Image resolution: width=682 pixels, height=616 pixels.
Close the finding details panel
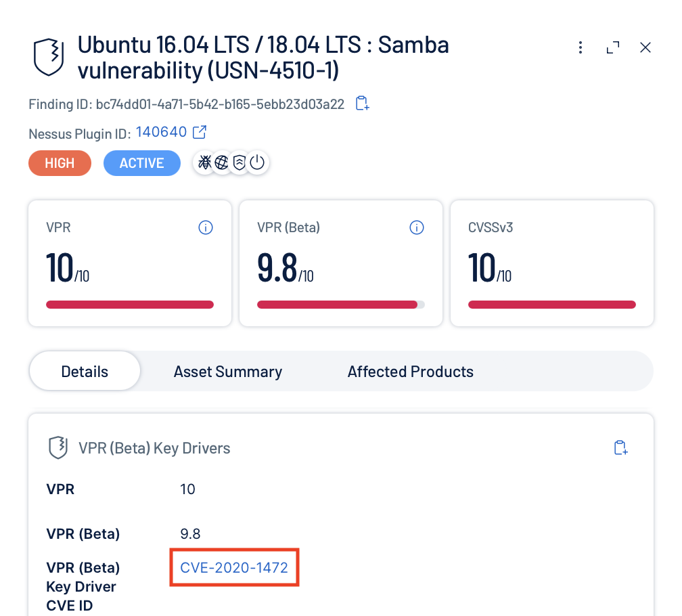[645, 47]
